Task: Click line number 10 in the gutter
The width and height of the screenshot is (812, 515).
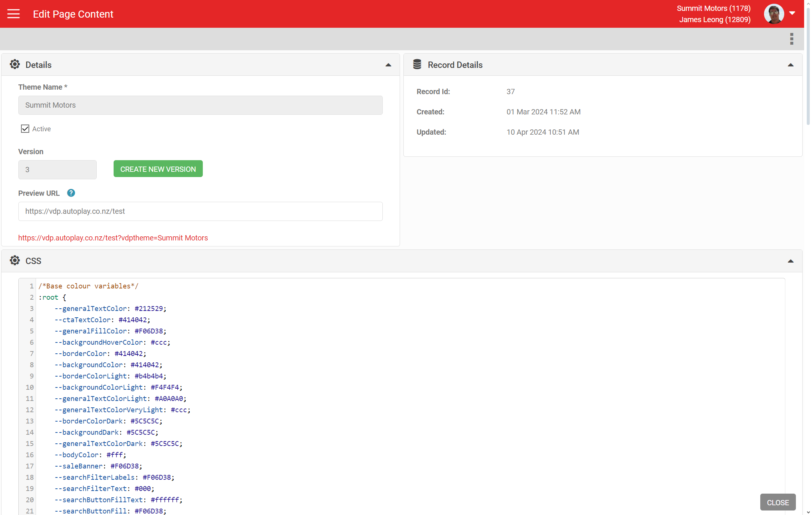Action: coord(30,387)
